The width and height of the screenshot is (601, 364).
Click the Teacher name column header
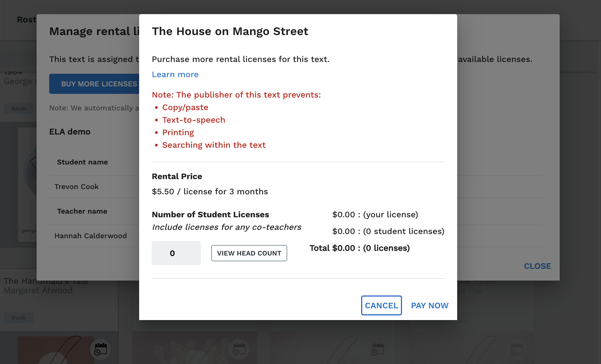tap(82, 211)
